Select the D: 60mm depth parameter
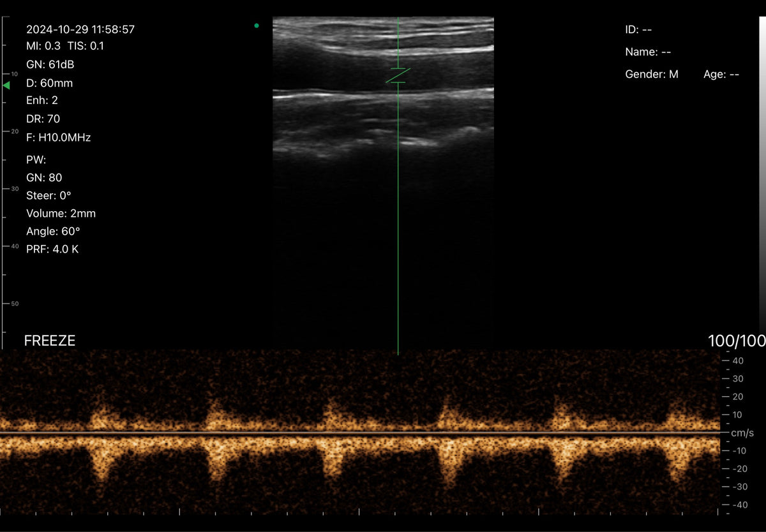Screen dimensions: 766x532 point(50,83)
